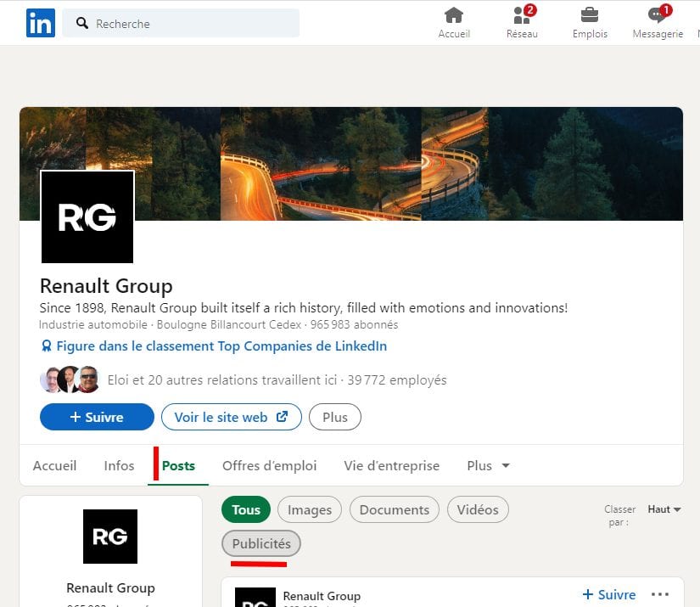Open the post's three-dot options menu
This screenshot has height=607, width=700.
(x=660, y=594)
